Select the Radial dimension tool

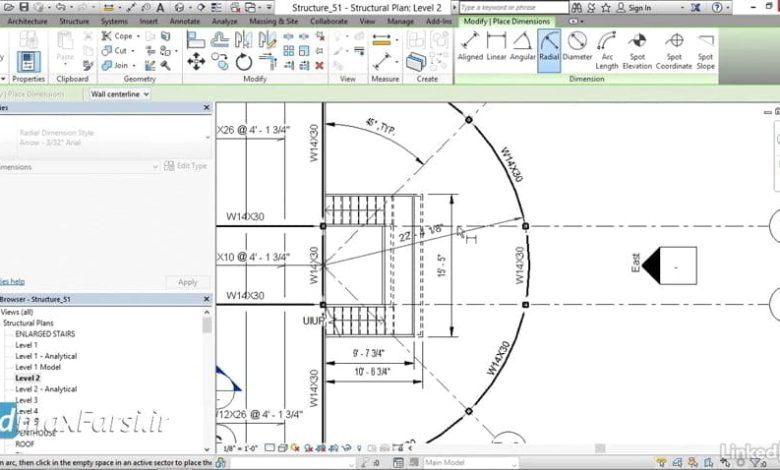pyautogui.click(x=549, y=50)
